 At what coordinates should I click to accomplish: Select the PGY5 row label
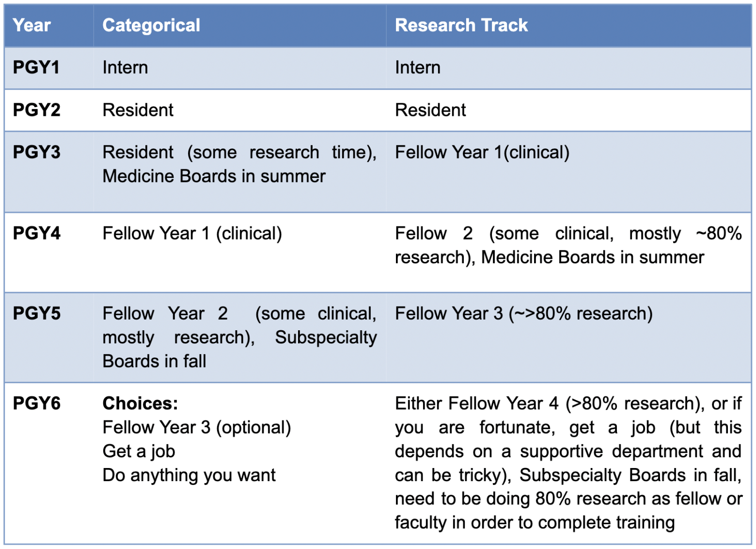coord(37,313)
